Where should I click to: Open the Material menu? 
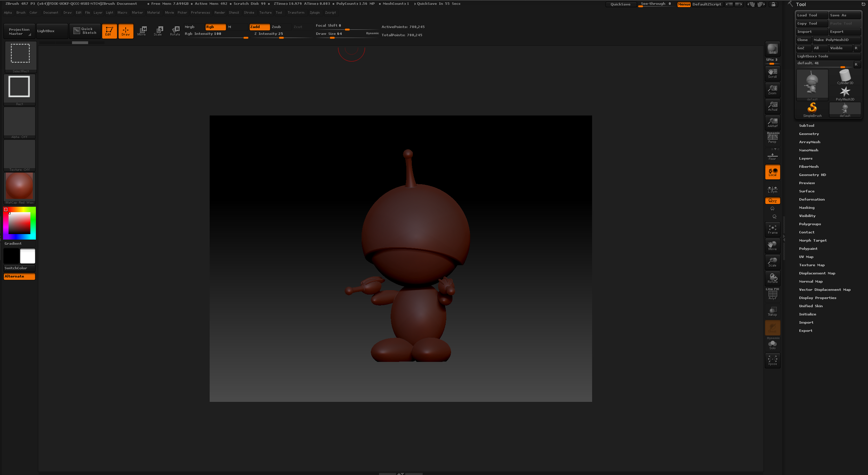(153, 13)
